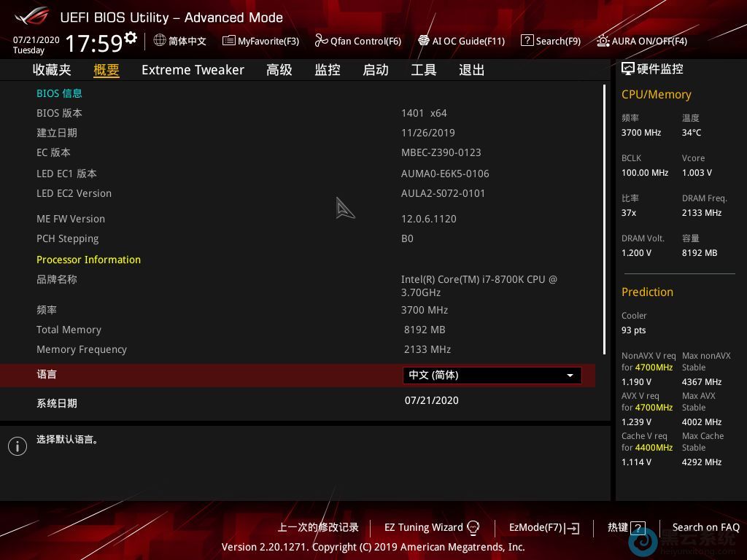Click the EZ Tuning Wizard lightbulb icon
This screenshot has height=560, width=747.
click(x=473, y=528)
